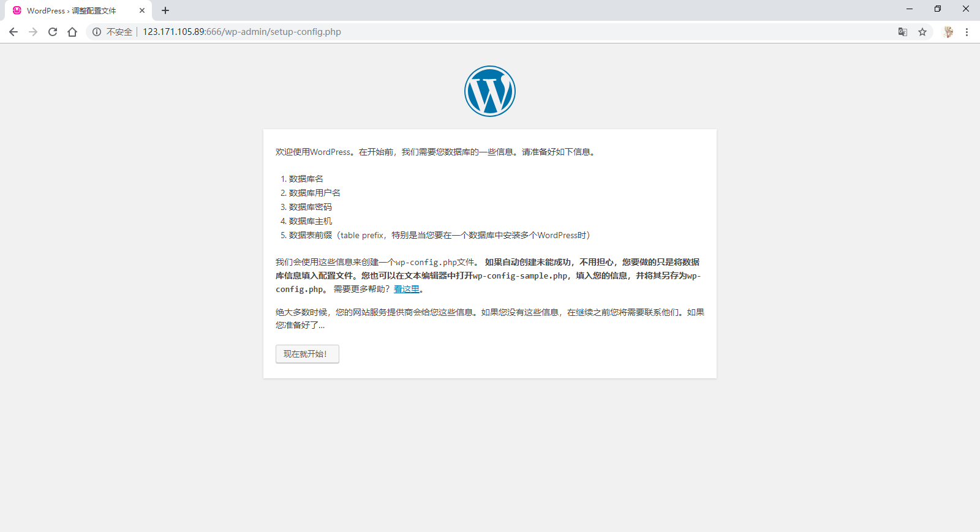
Task: Restore down the browser window
Action: pyautogui.click(x=938, y=9)
